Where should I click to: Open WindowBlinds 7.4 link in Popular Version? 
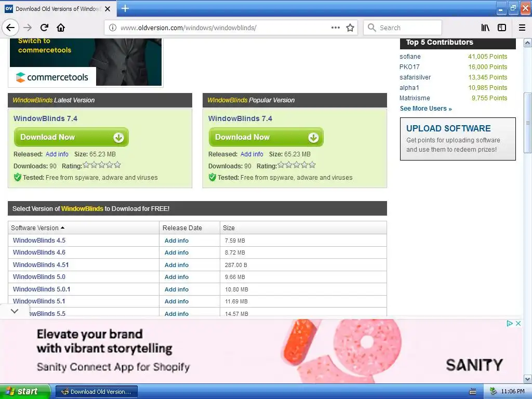(240, 118)
